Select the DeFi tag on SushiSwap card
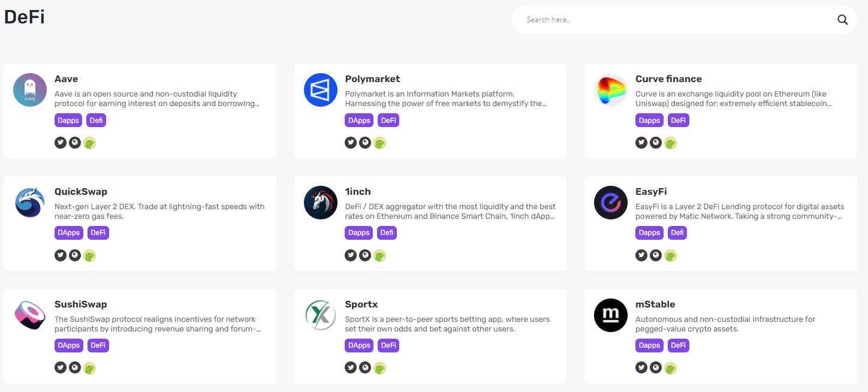The image size is (868, 392). coord(98,346)
